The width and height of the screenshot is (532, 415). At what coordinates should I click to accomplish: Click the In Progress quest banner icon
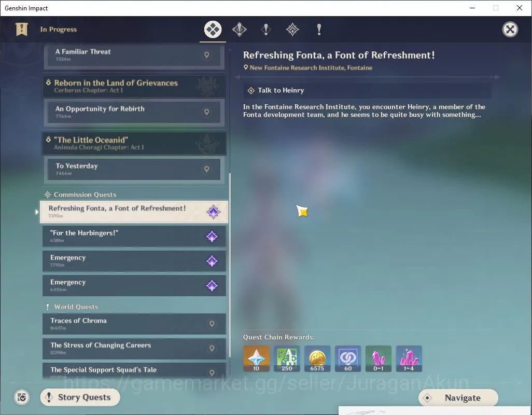(22, 30)
